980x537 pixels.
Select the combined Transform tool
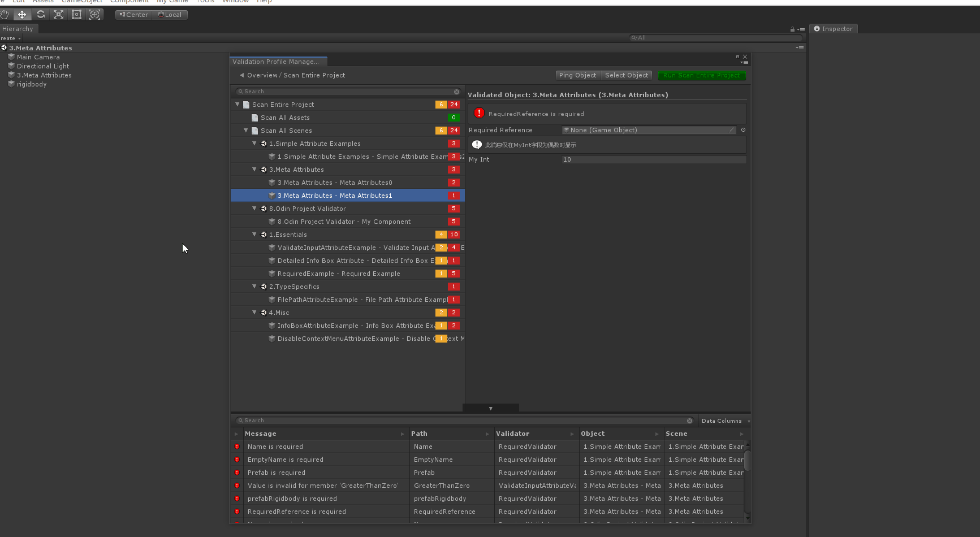[95, 15]
